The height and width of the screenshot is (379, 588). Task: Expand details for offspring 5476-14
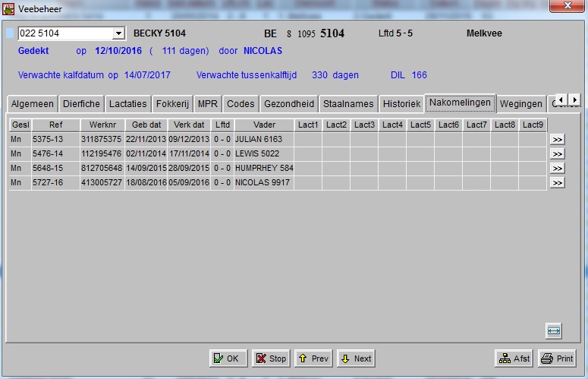click(x=557, y=153)
